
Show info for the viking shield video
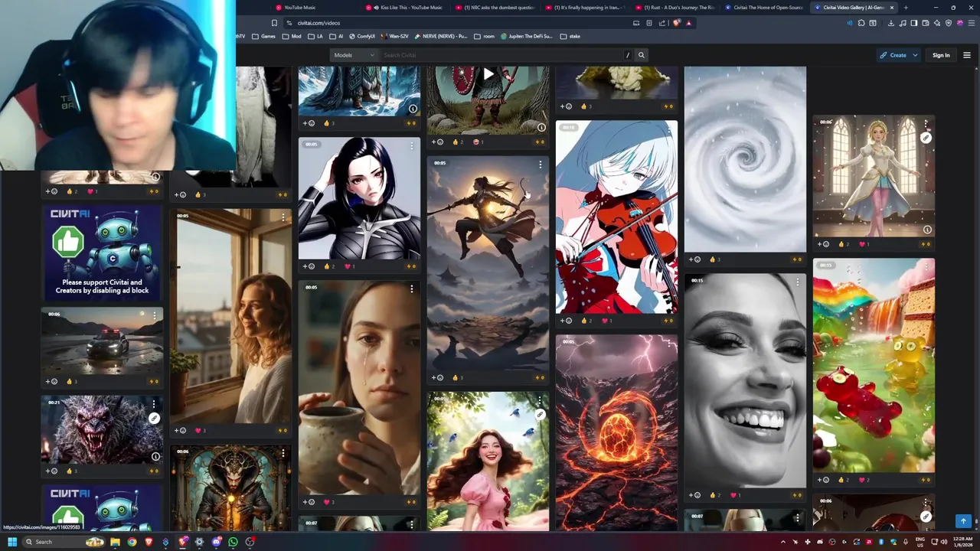tap(541, 127)
